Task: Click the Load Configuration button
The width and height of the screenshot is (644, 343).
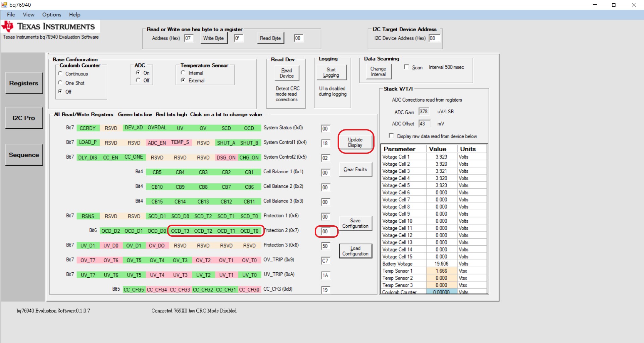Action: [x=355, y=251]
